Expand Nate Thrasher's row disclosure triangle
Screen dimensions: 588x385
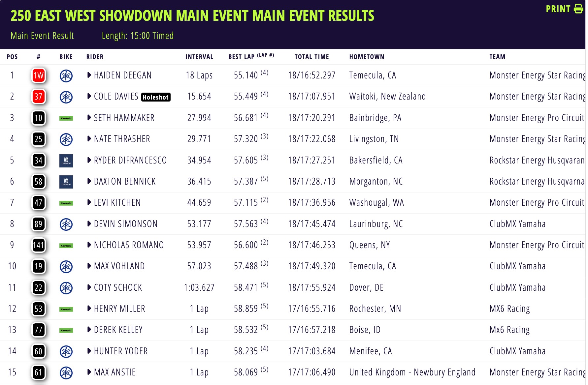point(89,139)
